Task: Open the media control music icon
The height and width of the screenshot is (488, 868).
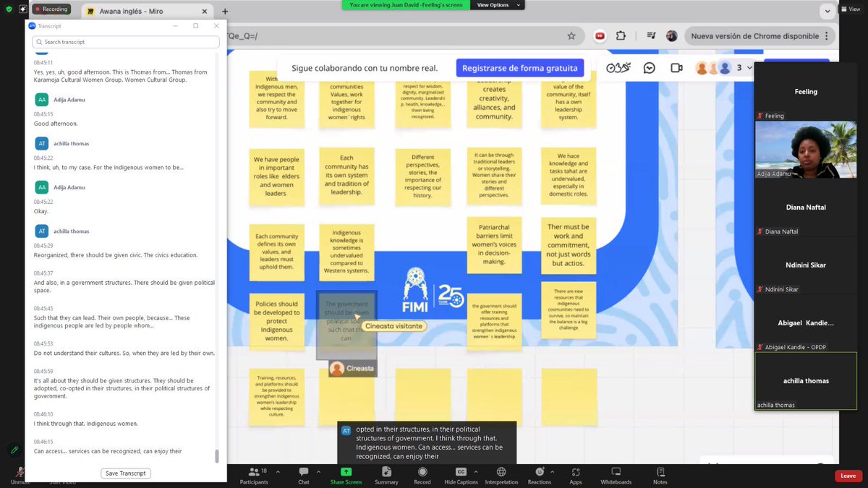Action: 652,35
